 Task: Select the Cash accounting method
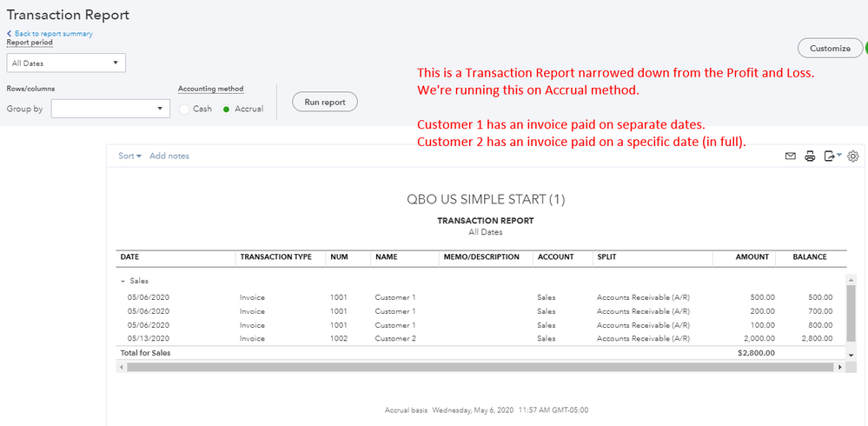[x=185, y=110]
